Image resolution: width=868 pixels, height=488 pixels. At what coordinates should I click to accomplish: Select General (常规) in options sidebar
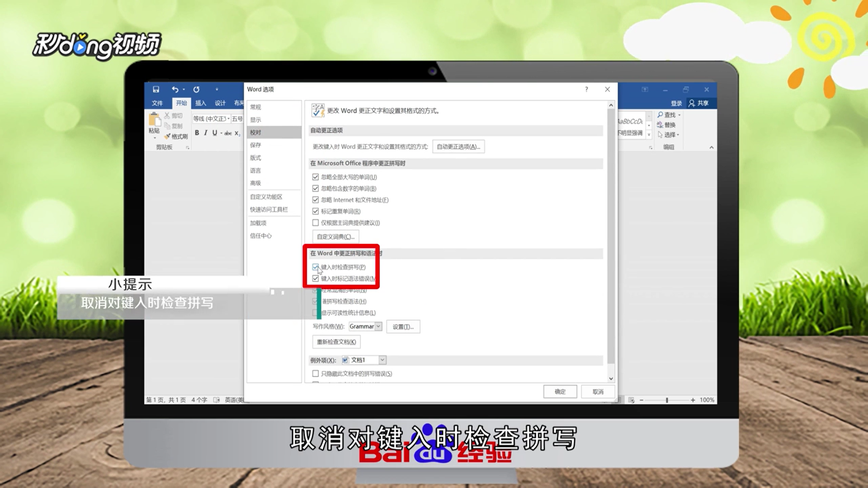(274, 107)
